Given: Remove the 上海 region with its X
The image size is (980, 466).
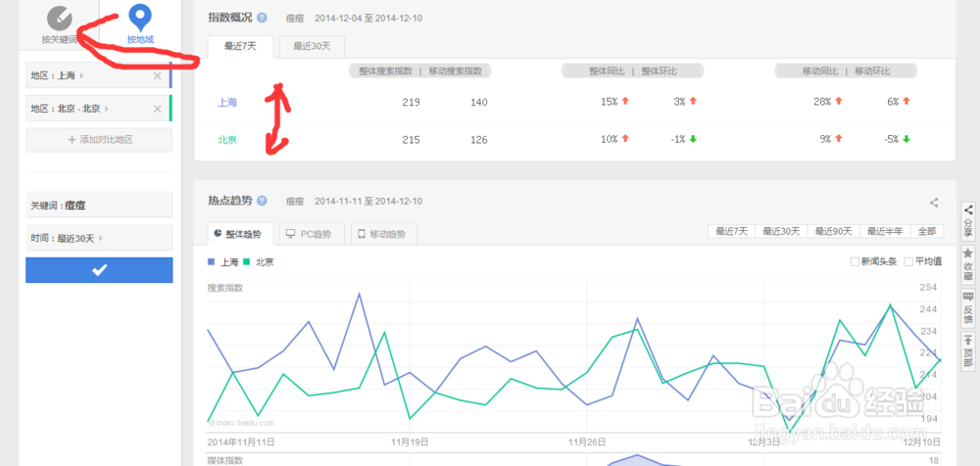Looking at the screenshot, I should [x=158, y=75].
